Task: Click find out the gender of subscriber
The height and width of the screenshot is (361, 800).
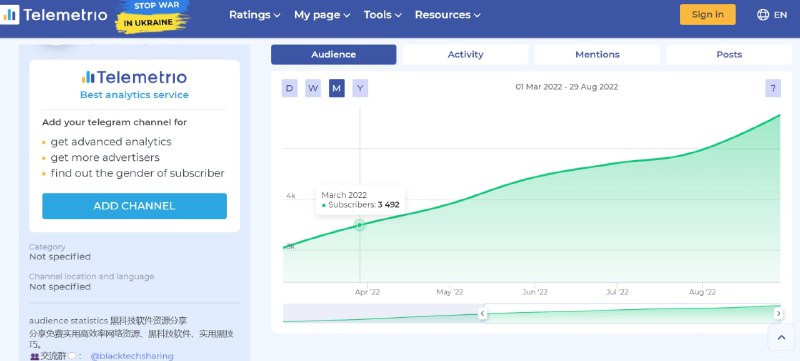Action: [137, 173]
